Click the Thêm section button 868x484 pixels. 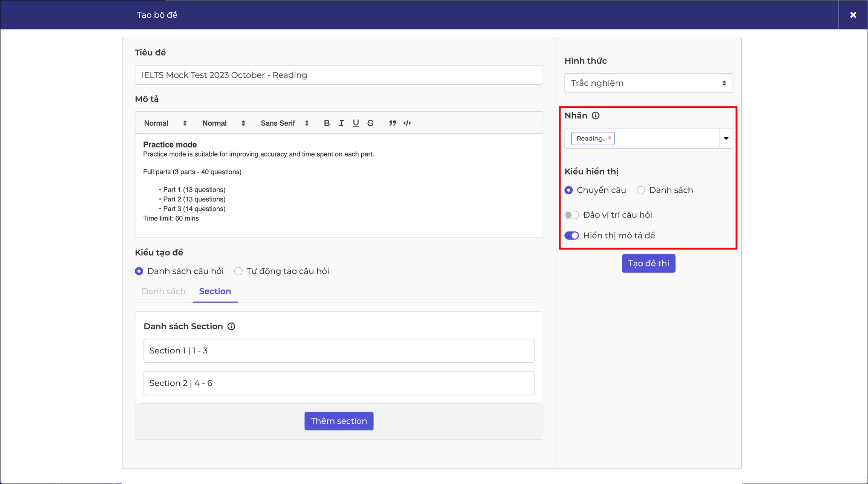pyautogui.click(x=339, y=421)
